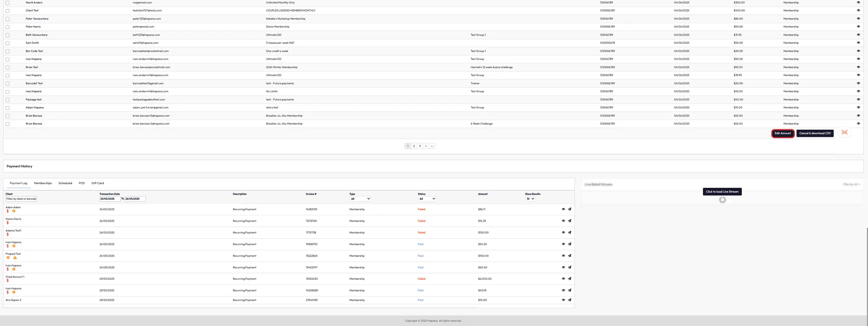Click eye icon for Atul Zapier 2 payment
Viewport: 868px width, 326px height.
(563, 300)
